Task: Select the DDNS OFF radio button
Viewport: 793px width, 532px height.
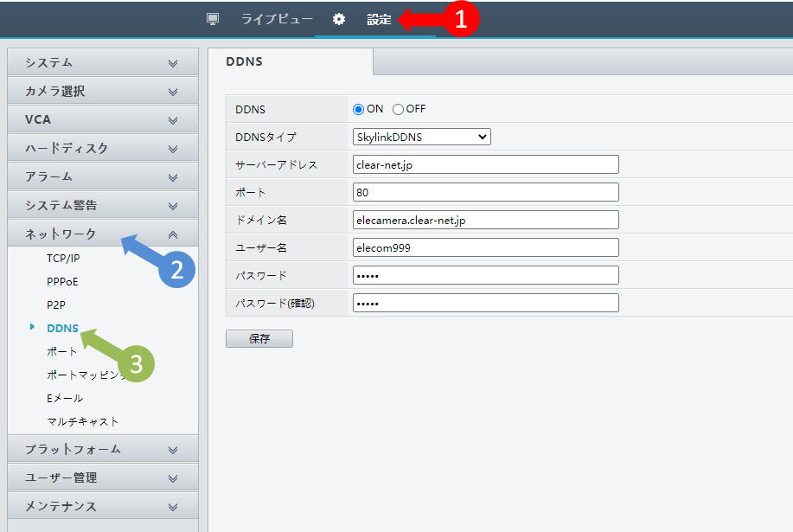Action: (399, 109)
